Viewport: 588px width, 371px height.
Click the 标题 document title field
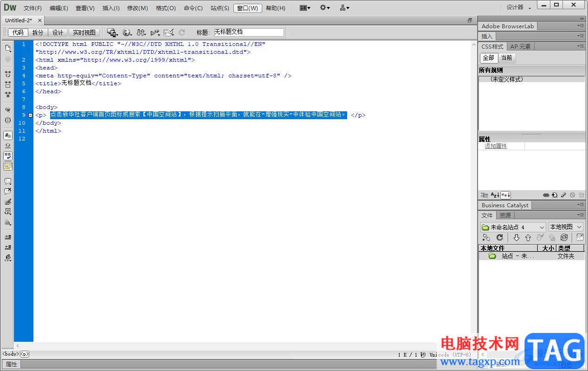point(248,32)
